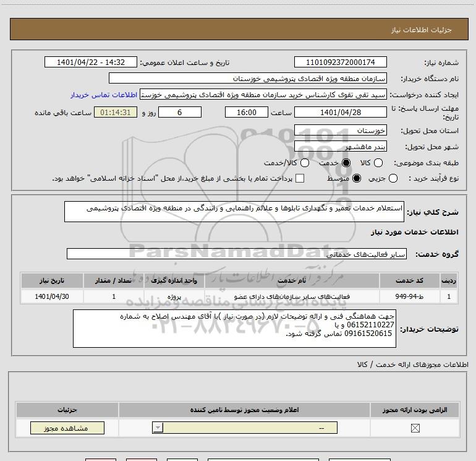Screen dimensions: 476x461
Task: Click service code cell ط-94-949
Action: 409,296
